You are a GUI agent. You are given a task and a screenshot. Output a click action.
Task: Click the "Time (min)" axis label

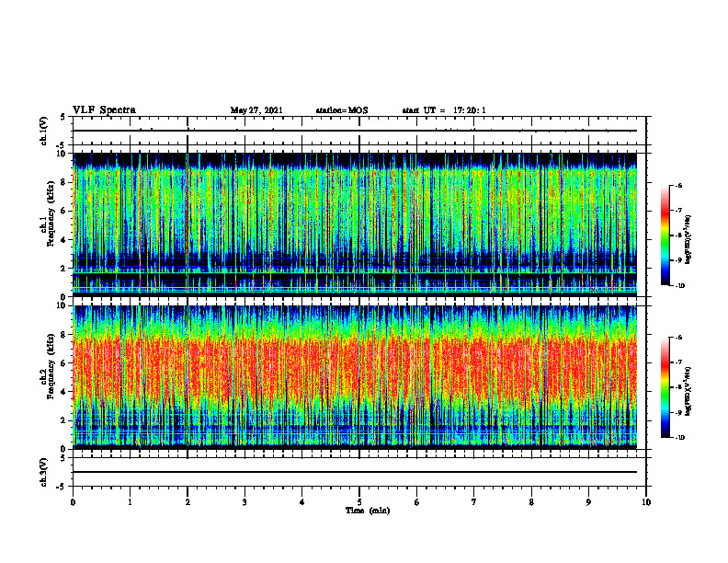pos(368,511)
